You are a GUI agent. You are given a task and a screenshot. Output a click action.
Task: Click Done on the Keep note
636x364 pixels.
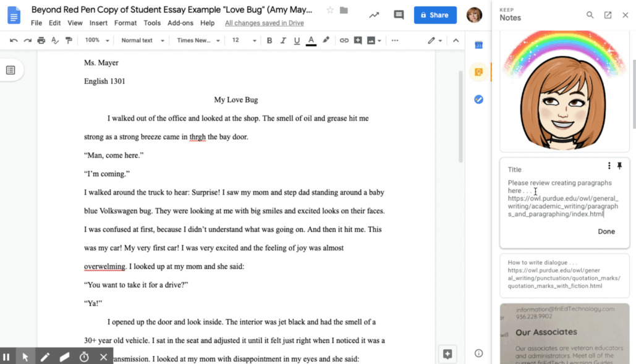pos(606,232)
